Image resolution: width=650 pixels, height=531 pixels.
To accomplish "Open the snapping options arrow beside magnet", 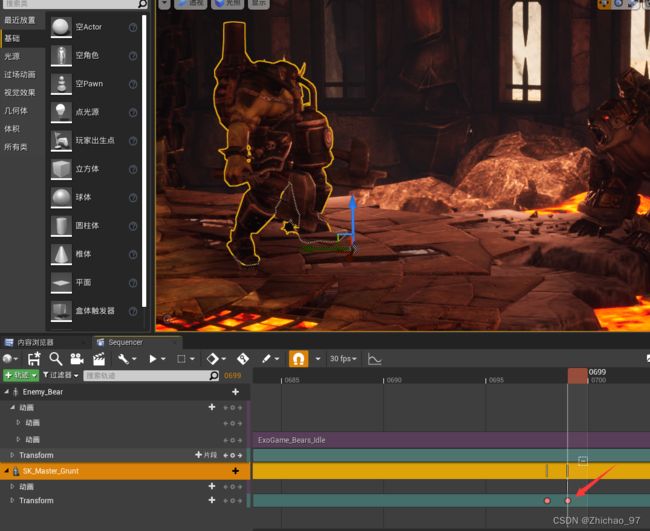I will (x=318, y=359).
